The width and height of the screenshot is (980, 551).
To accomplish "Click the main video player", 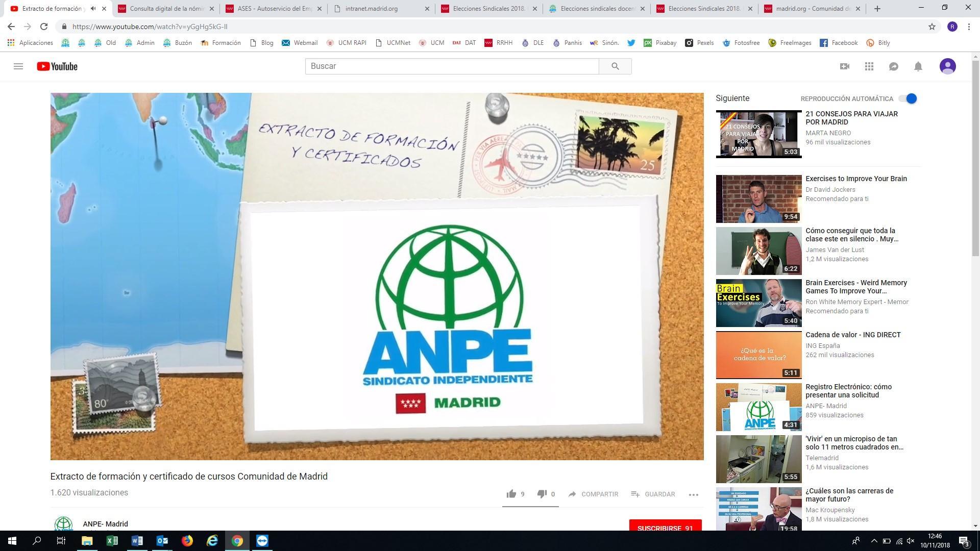I will [377, 276].
